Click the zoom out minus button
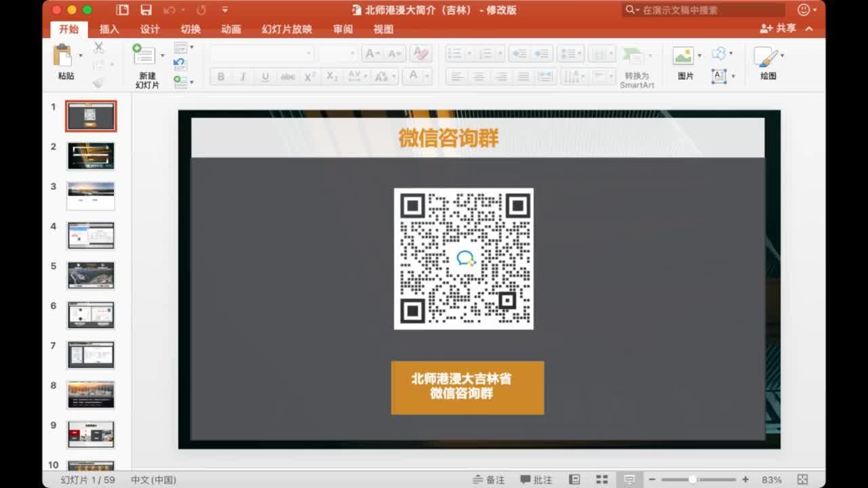This screenshot has height=488, width=868. (652, 480)
